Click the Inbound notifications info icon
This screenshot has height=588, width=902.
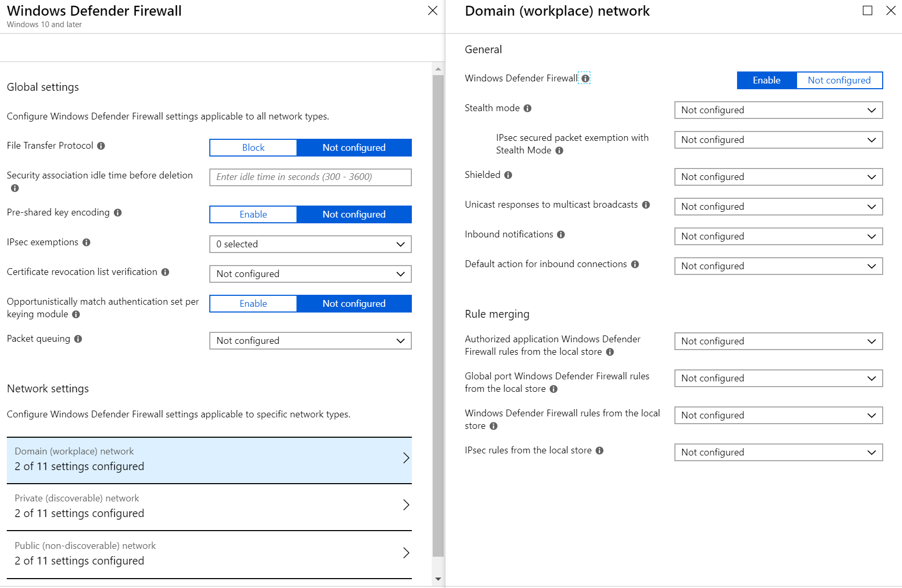561,234
